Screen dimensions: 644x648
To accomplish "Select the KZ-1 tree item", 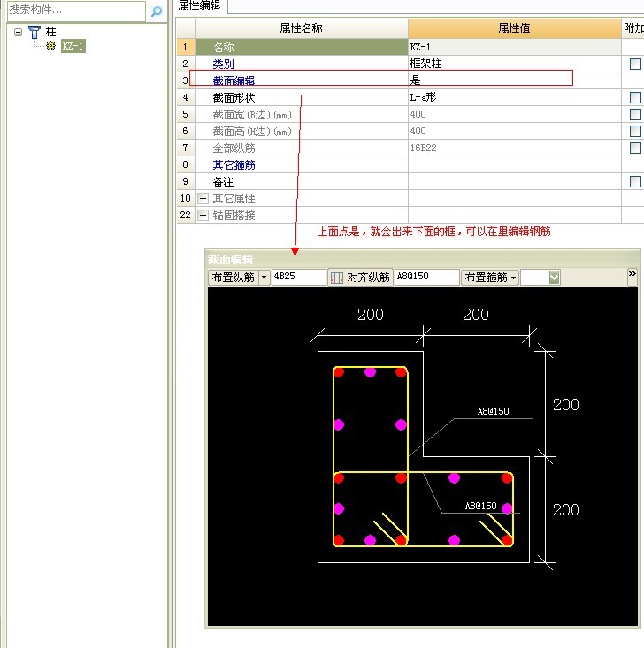I will tap(73, 46).
